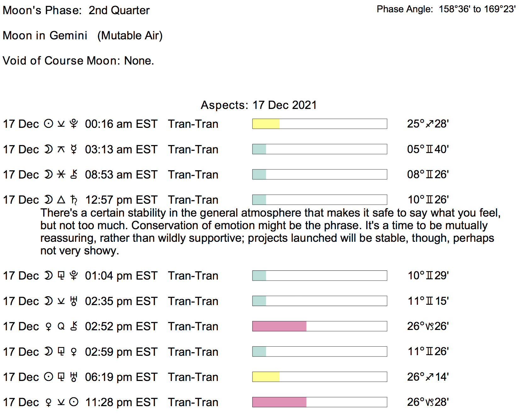Click the Mercury glyph in the 03:13 am row
This screenshot has width=522, height=420.
coord(74,149)
